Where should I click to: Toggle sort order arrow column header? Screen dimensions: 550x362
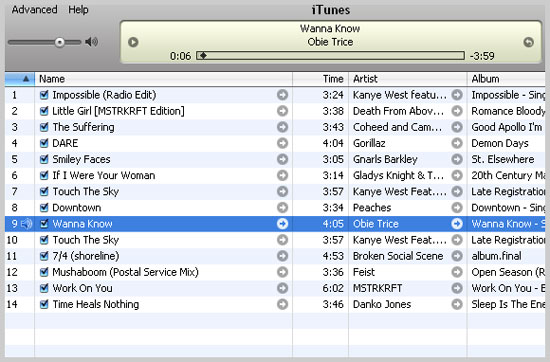coord(20,79)
